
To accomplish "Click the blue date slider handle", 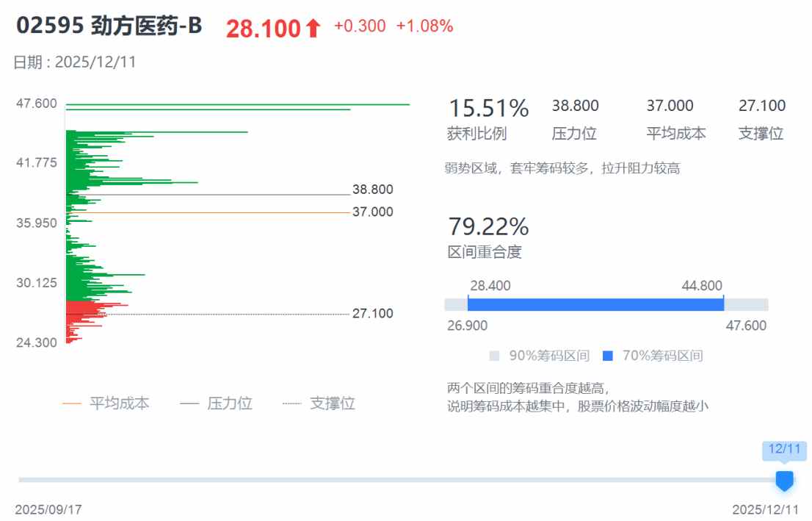I will (784, 481).
